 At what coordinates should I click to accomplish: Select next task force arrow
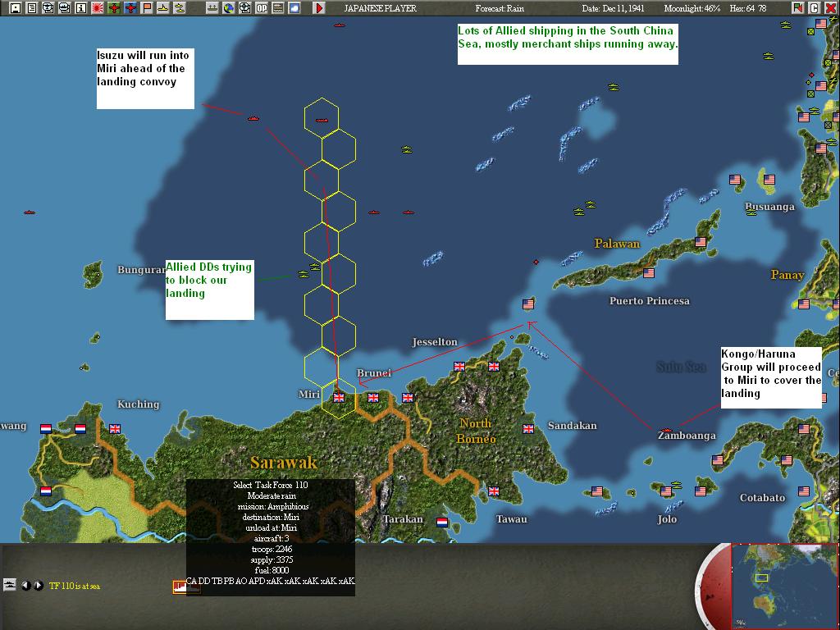click(x=38, y=586)
